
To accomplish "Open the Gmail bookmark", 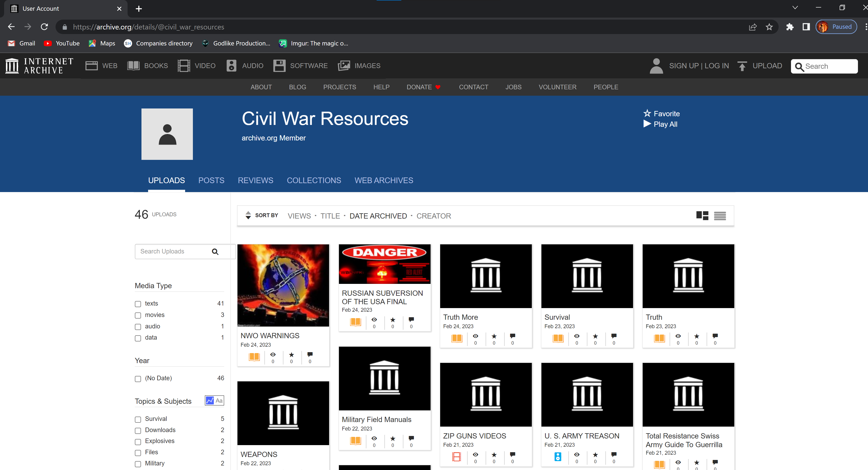I will click(x=21, y=43).
